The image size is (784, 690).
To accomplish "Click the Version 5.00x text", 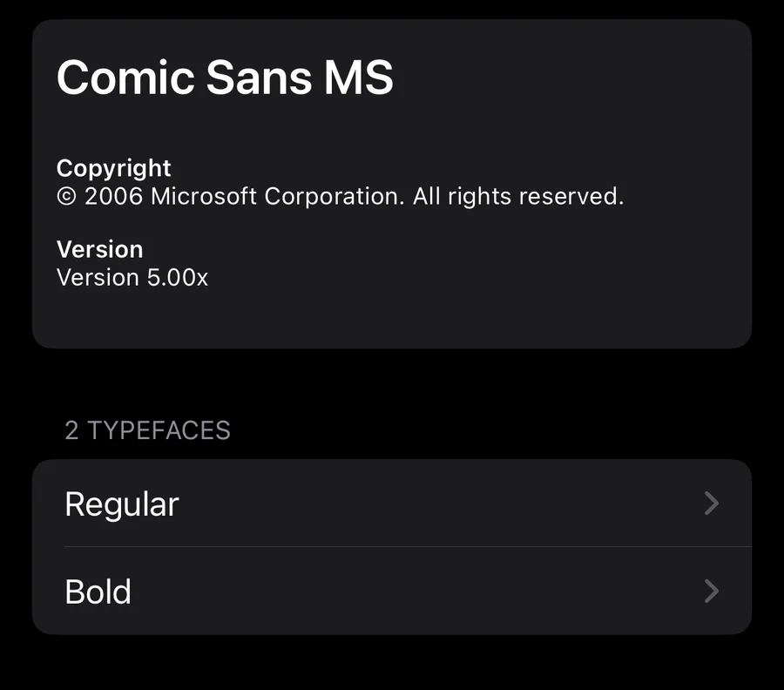I will pos(132,278).
